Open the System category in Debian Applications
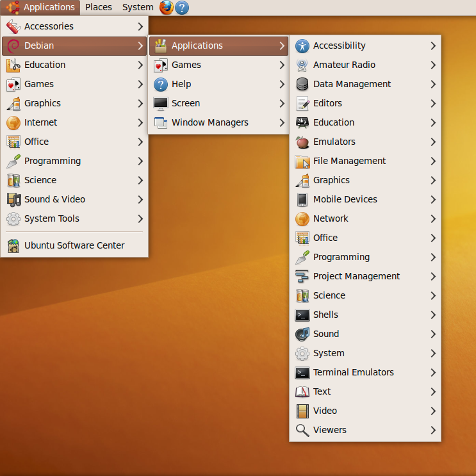Image resolution: width=476 pixels, height=476 pixels. tap(365, 354)
